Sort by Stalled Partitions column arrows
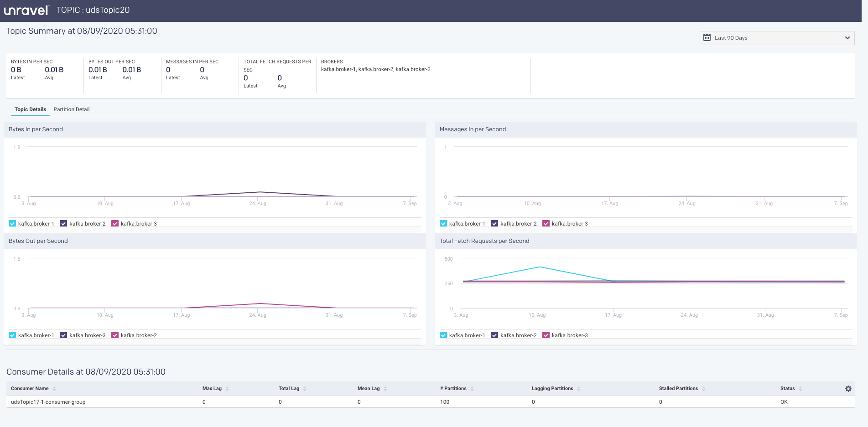The height and width of the screenshot is (427, 868). tap(704, 389)
